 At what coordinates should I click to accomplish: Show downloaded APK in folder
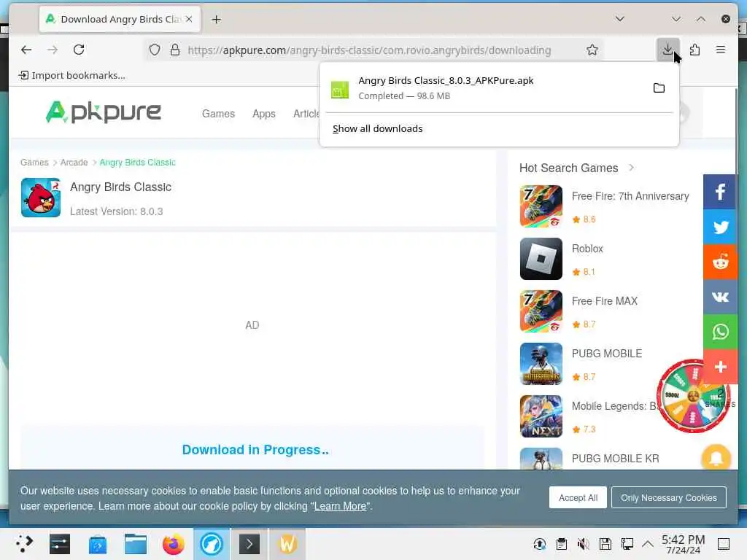[659, 88]
